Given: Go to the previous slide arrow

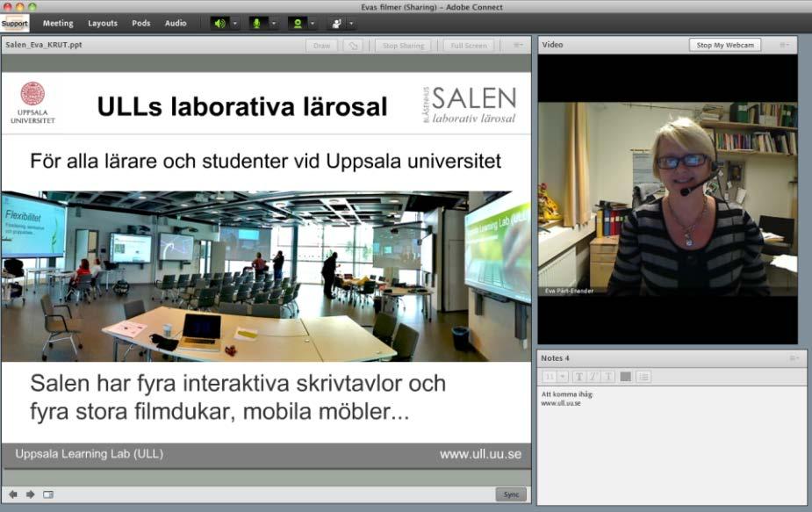Looking at the screenshot, I should (x=13, y=494).
